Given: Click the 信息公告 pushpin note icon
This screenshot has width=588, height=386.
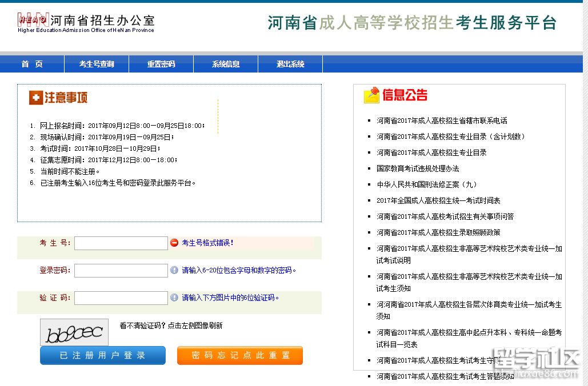Looking at the screenshot, I should (x=371, y=95).
